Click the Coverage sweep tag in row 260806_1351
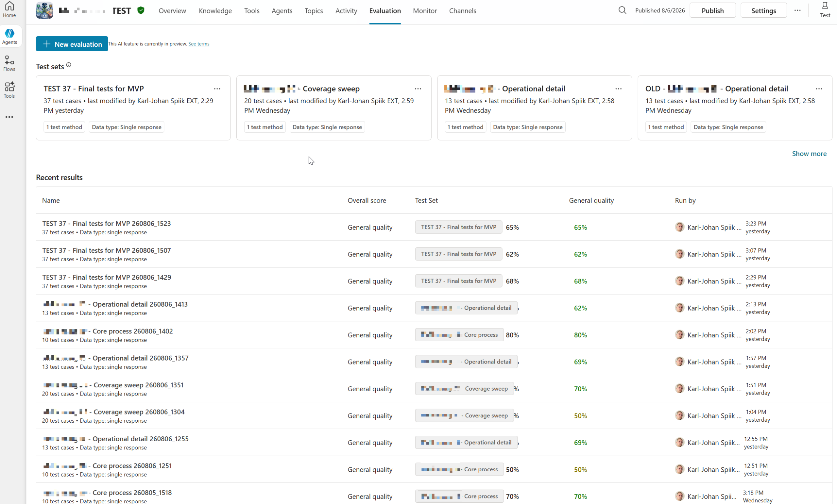This screenshot has width=837, height=504. 464,389
